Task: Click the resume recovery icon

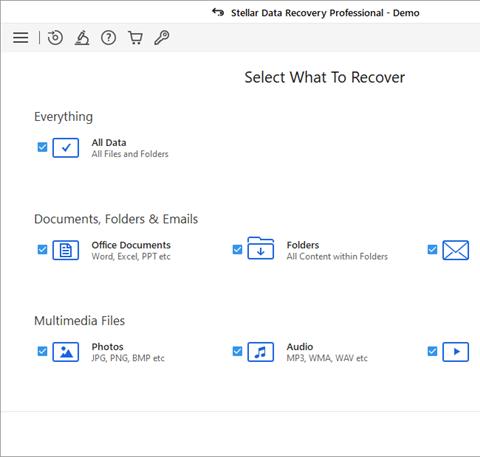Action: click(x=55, y=37)
